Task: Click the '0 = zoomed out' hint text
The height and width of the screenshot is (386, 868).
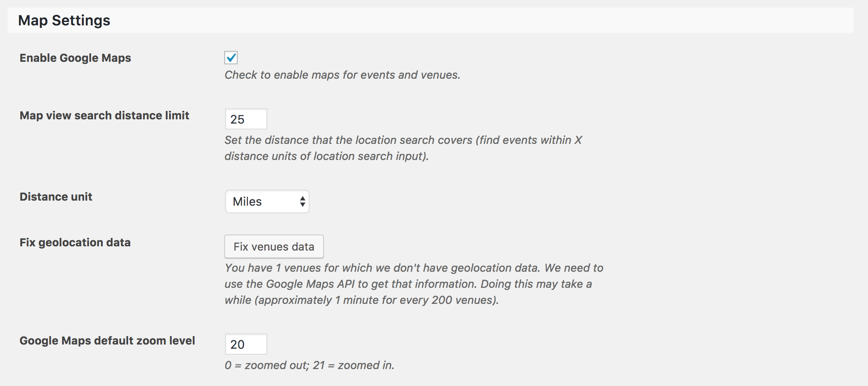Action: tap(309, 365)
